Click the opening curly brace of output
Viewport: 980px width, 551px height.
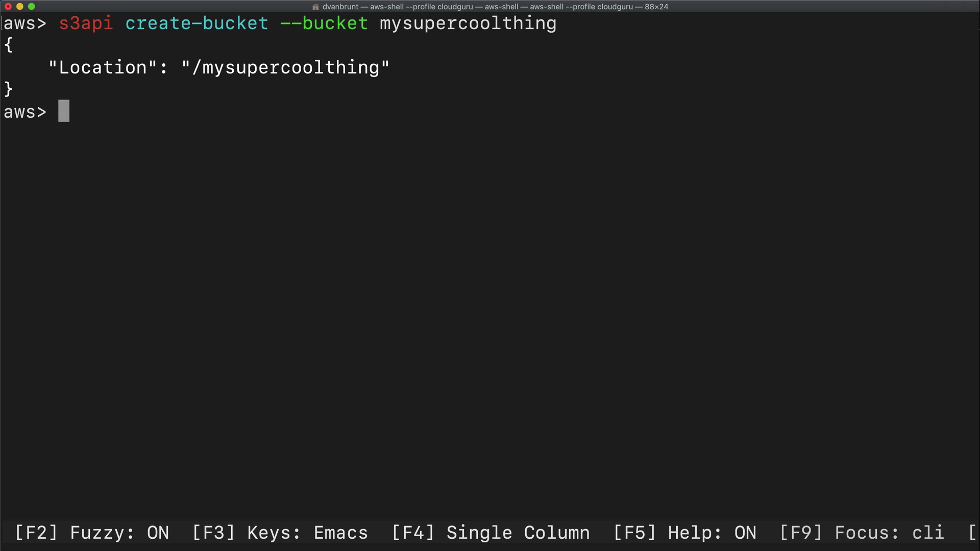tap(9, 45)
